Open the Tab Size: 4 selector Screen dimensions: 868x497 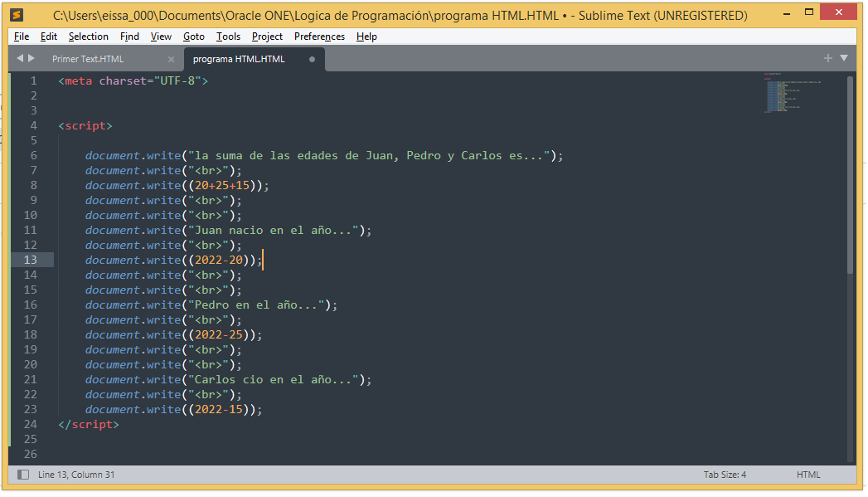(725, 475)
